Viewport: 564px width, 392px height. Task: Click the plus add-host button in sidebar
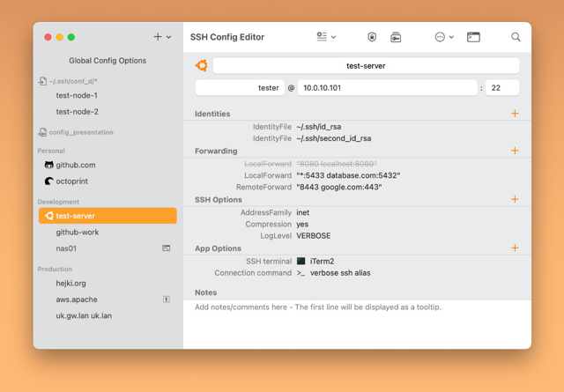[x=158, y=37]
